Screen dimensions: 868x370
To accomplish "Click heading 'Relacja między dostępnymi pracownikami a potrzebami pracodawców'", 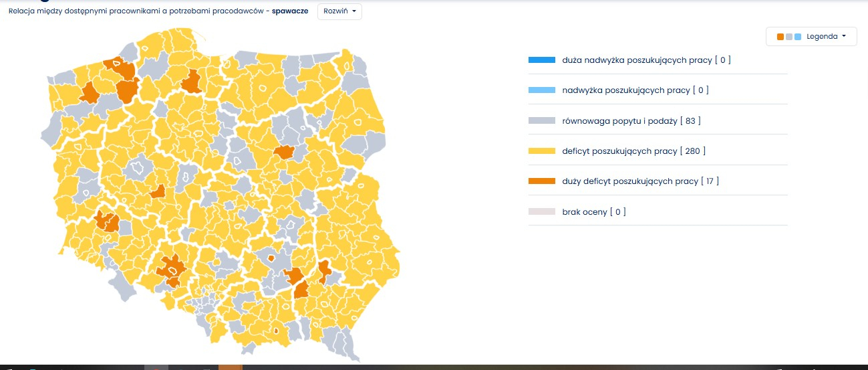I will 136,11.
